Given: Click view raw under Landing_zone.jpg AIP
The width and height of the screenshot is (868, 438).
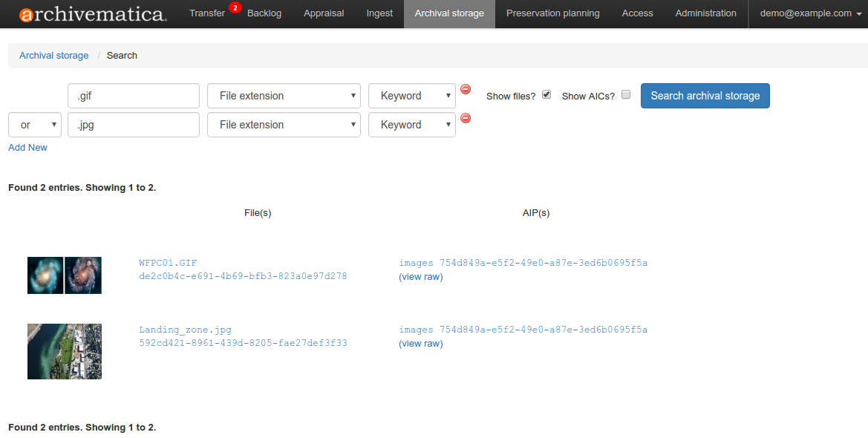Looking at the screenshot, I should pyautogui.click(x=420, y=344).
